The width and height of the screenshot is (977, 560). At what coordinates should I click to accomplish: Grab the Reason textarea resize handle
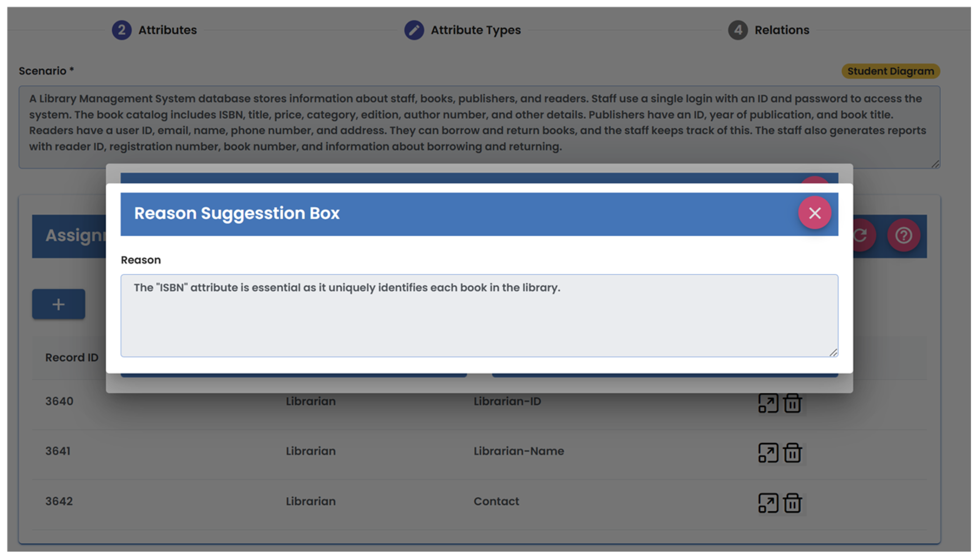tap(833, 352)
